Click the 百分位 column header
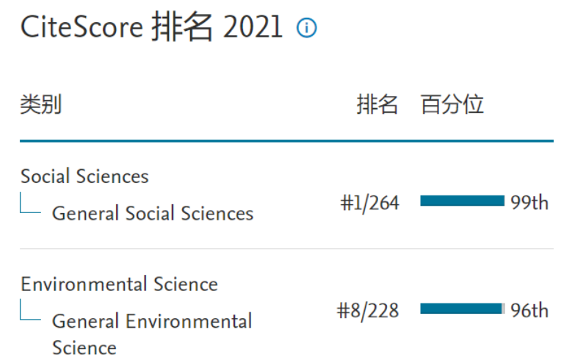Image resolution: width=562 pixels, height=364 pixels. pos(452,104)
